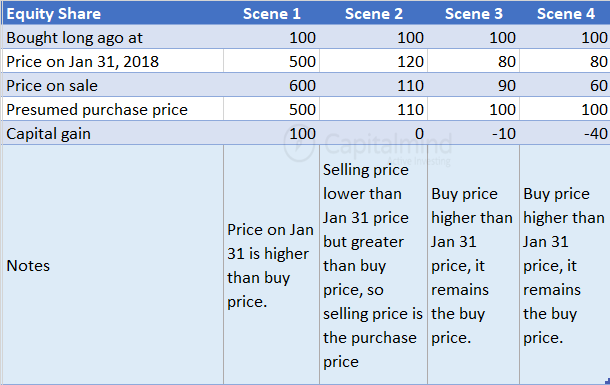Select the Scene 4 header cell
610x385 pixels.
point(565,14)
